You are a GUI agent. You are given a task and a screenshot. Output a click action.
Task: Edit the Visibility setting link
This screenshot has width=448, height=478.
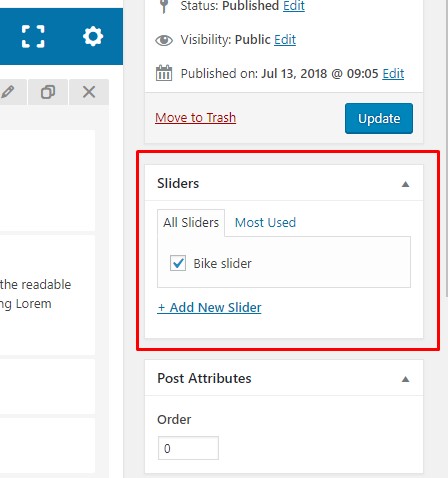[285, 40]
